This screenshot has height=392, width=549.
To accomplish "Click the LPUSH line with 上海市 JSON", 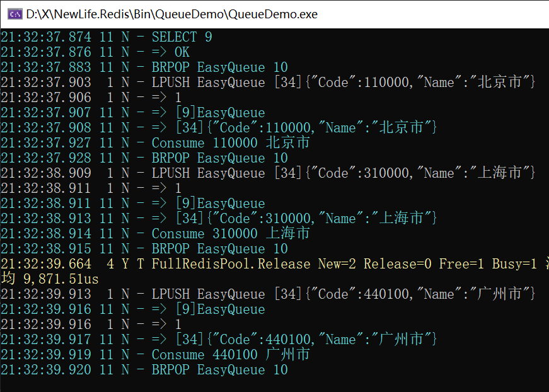I will click(x=269, y=173).
